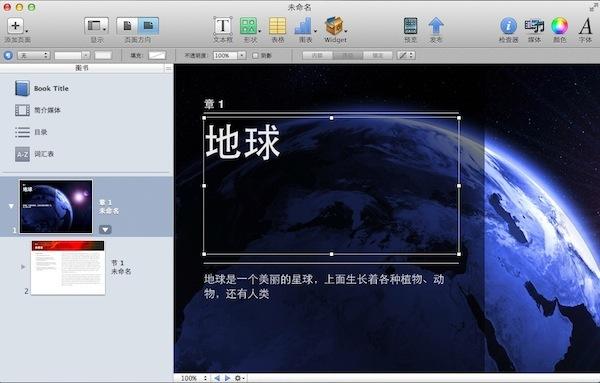Click the Publish (发布) arrow icon

436,26
